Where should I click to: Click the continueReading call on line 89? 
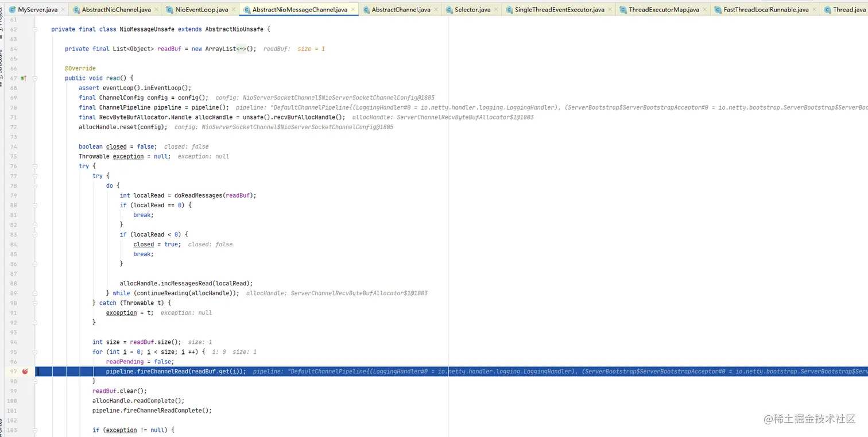pos(161,293)
